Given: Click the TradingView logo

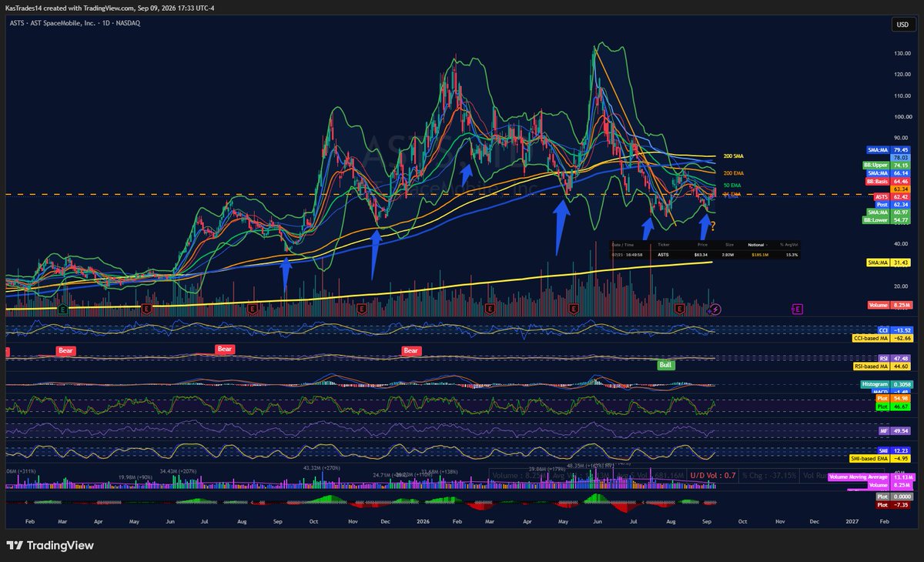Looking at the screenshot, I should click(50, 545).
